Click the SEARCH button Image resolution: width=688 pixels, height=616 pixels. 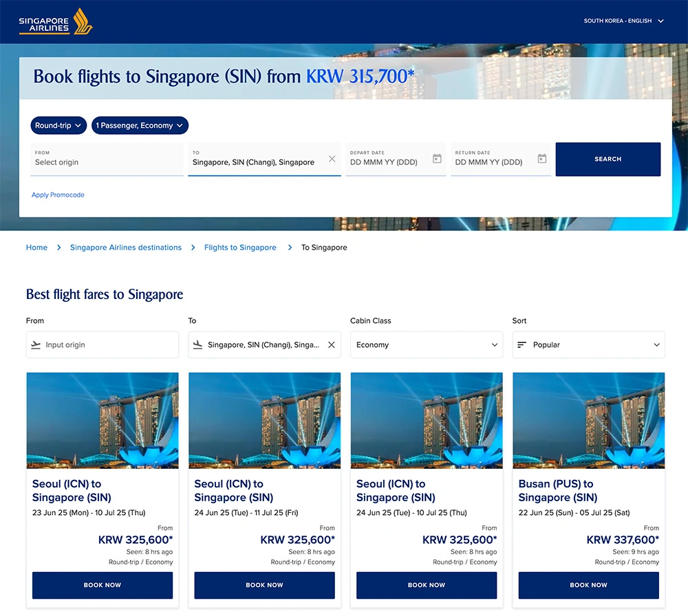pyautogui.click(x=608, y=159)
